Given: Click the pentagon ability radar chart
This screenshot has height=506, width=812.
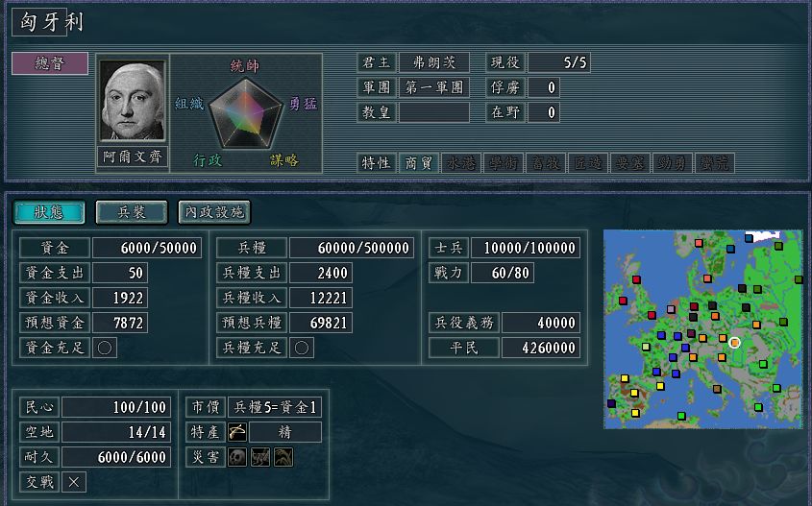Looking at the screenshot, I should (246, 112).
